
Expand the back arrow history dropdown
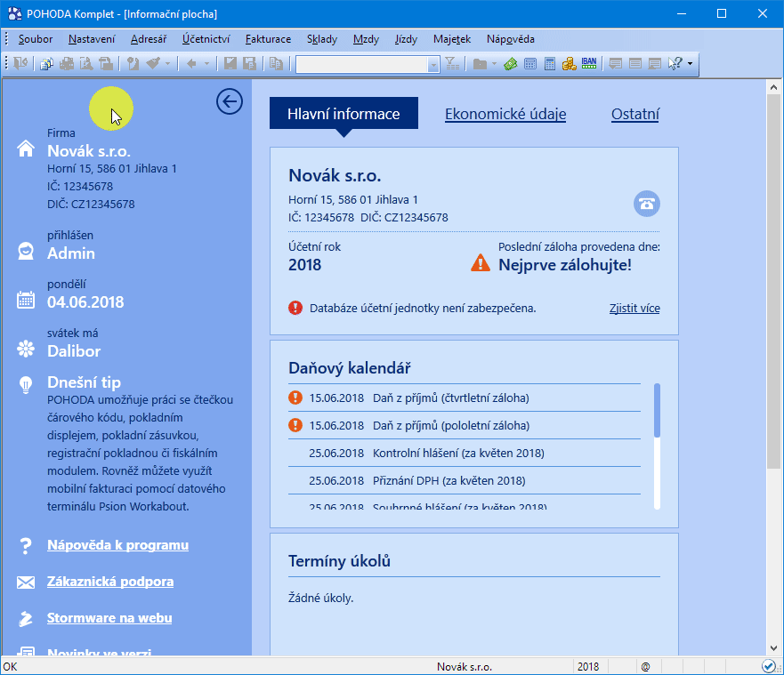tap(206, 63)
